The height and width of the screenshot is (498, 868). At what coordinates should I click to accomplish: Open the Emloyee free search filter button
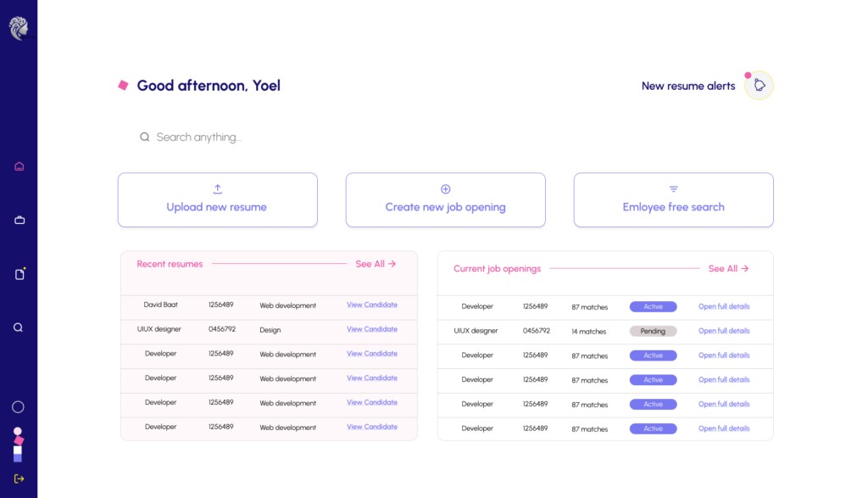(x=673, y=200)
